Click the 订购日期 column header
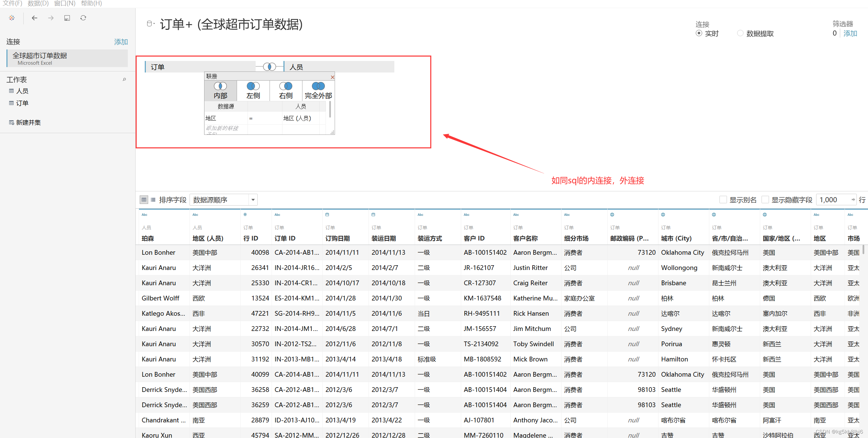 [x=338, y=238]
